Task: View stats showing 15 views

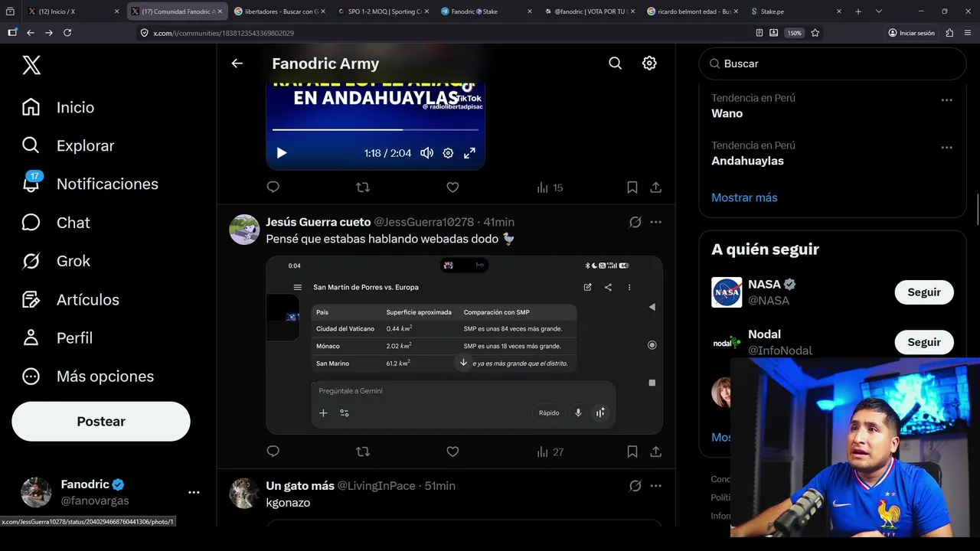Action: pyautogui.click(x=550, y=187)
